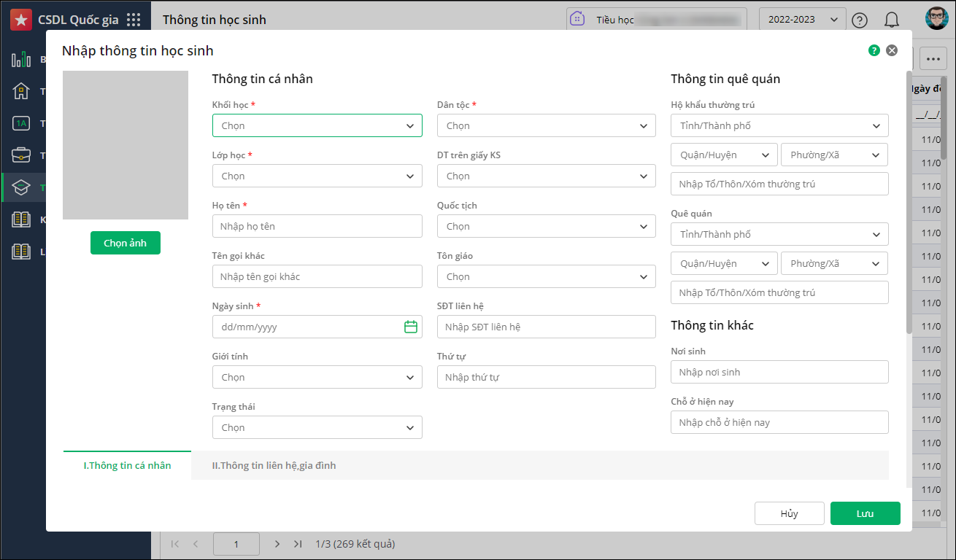The width and height of the screenshot is (956, 560).
Task: Open II.Thông tin liên hệ,gia đình tab
Action: (x=274, y=465)
